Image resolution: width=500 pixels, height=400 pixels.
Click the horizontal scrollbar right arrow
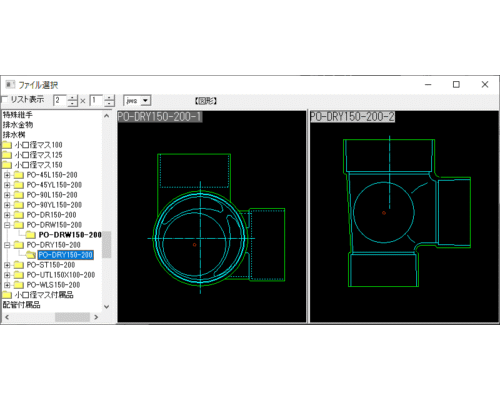click(96, 317)
